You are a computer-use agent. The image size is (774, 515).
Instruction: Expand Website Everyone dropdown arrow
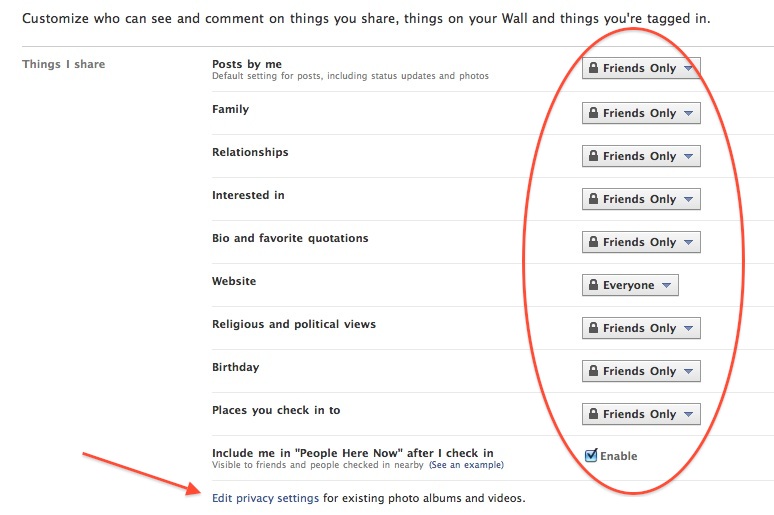click(666, 285)
